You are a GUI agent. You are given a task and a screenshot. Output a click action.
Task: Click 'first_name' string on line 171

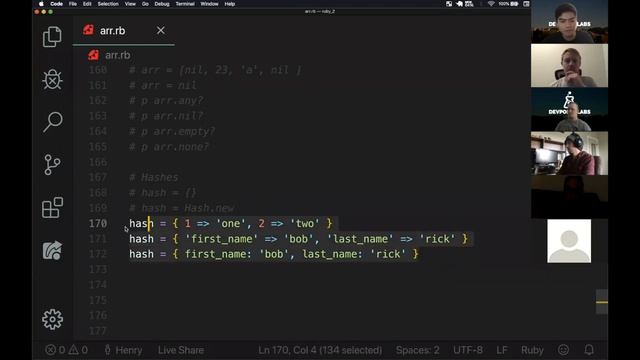pos(222,239)
